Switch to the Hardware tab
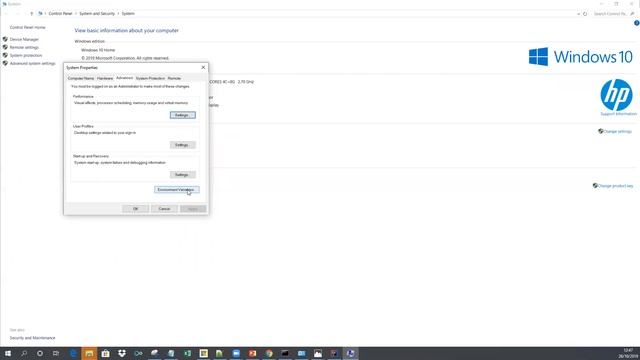This screenshot has height=360, width=640. 105,78
